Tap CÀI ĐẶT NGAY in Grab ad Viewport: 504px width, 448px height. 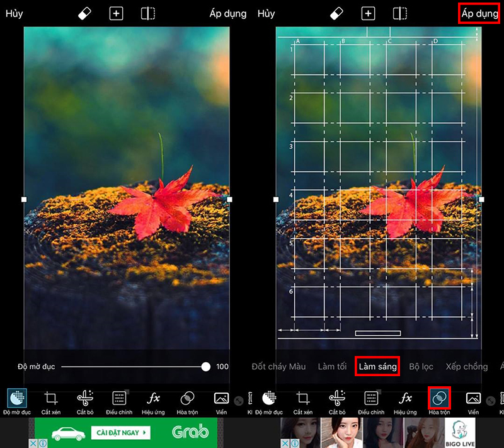[121, 433]
